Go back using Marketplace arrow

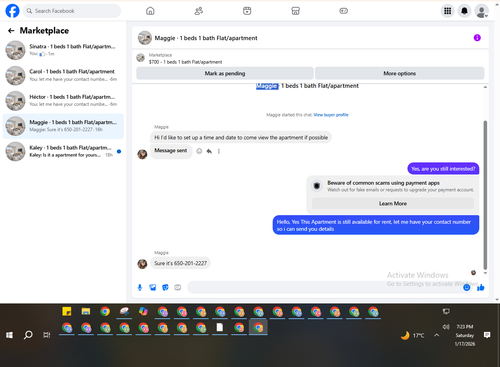11,31
